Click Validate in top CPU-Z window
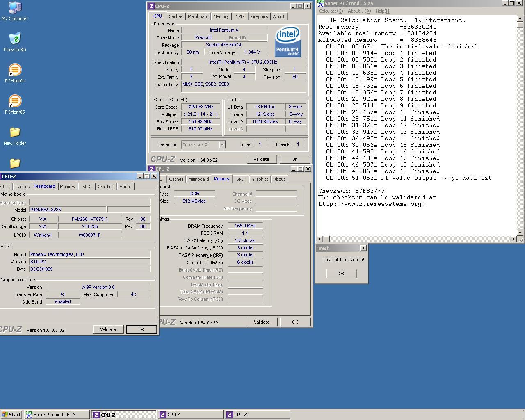The height and width of the screenshot is (420, 525). pyautogui.click(x=261, y=159)
